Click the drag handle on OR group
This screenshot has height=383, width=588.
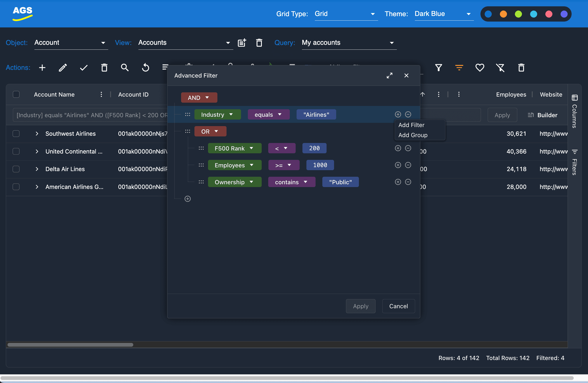(x=187, y=131)
